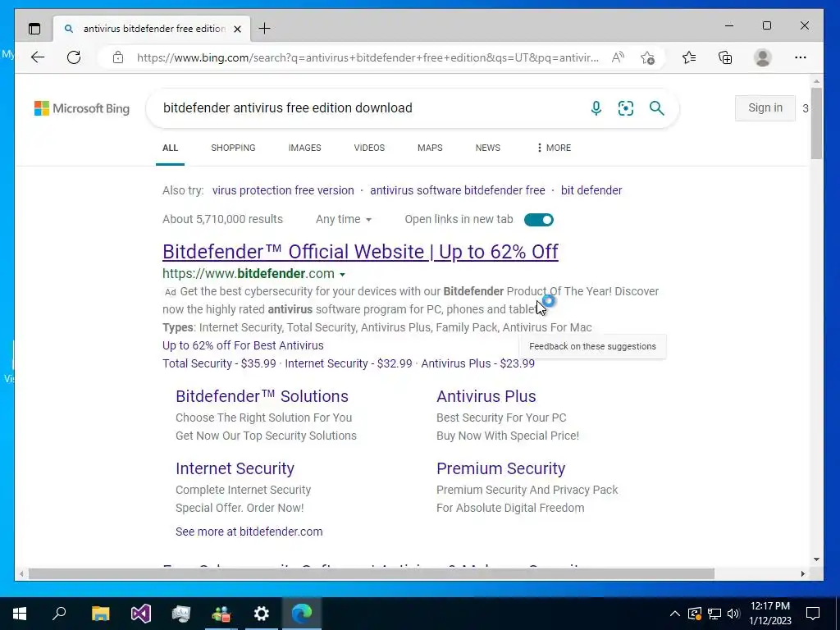Open Premium Security sitelink heading
Viewport: 840px width, 630px height.
pos(501,468)
